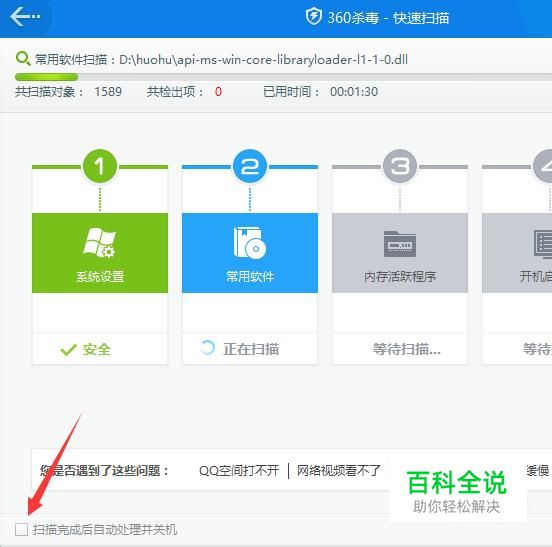Click the 正在扫描 status text
Screen dimensions: 552x547
(x=251, y=349)
